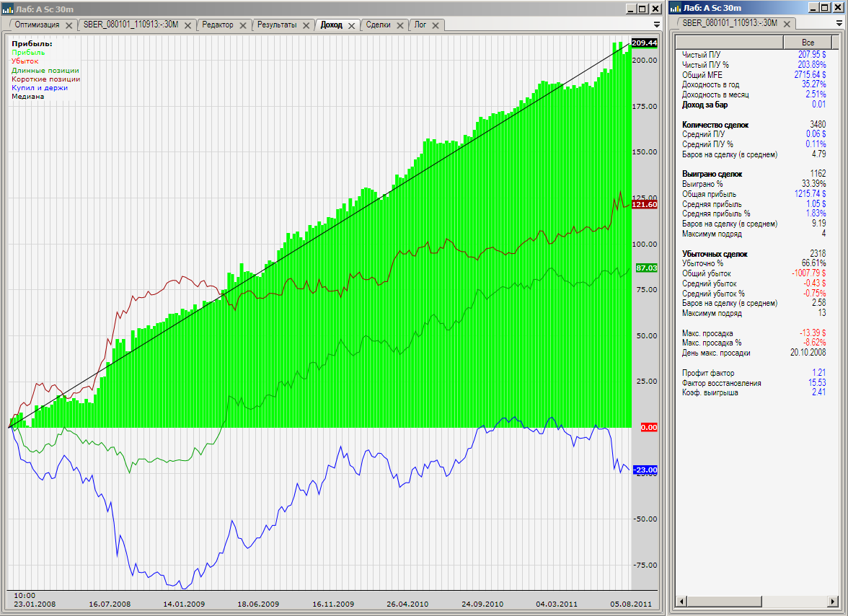
Task: Click scroll right arrow in statistics panel
Action: (833, 602)
